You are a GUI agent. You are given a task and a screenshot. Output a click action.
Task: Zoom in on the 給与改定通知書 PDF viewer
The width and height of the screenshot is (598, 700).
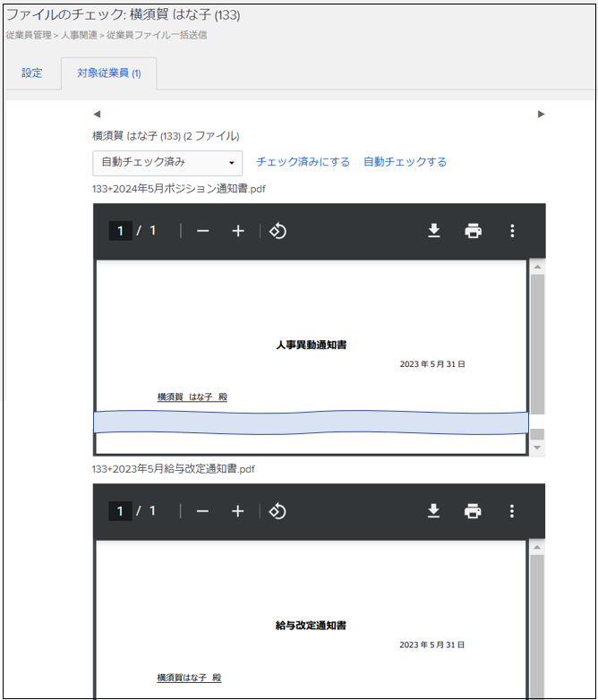coord(237,511)
